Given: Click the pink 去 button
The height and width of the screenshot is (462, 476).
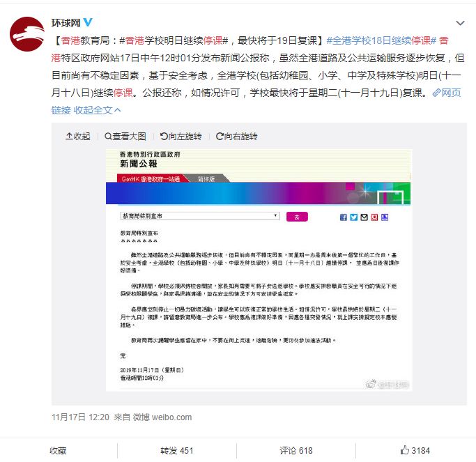Looking at the screenshot, I should tap(297, 217).
